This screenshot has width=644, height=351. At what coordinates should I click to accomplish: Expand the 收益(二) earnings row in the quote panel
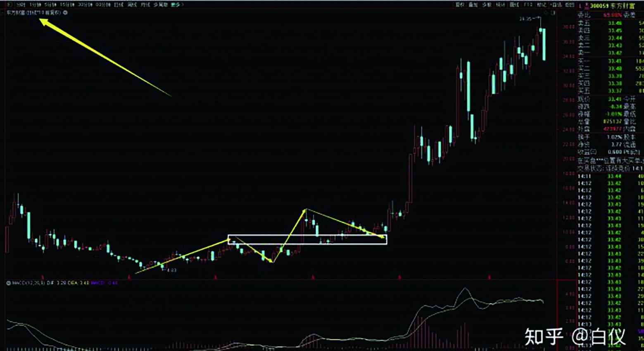click(585, 151)
